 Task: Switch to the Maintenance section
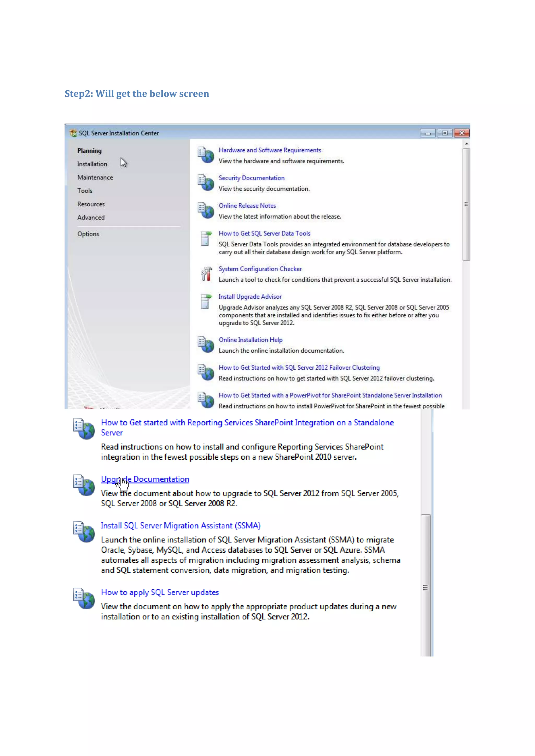pyautogui.click(x=95, y=178)
